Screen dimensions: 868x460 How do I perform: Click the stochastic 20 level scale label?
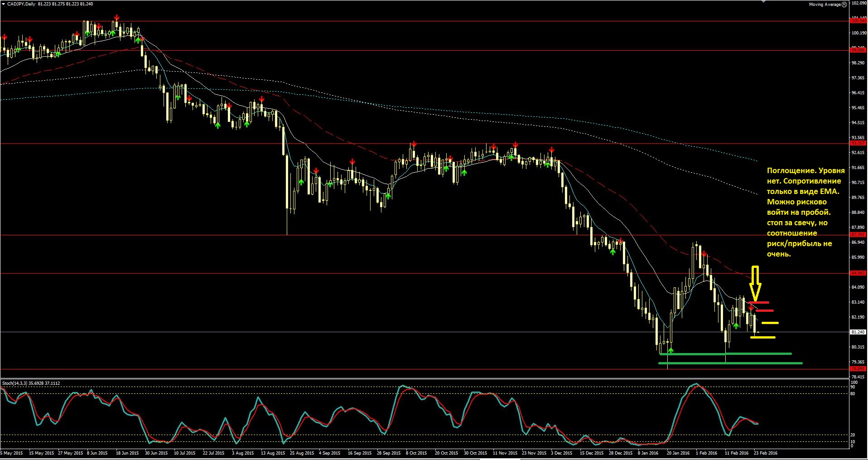[853, 435]
